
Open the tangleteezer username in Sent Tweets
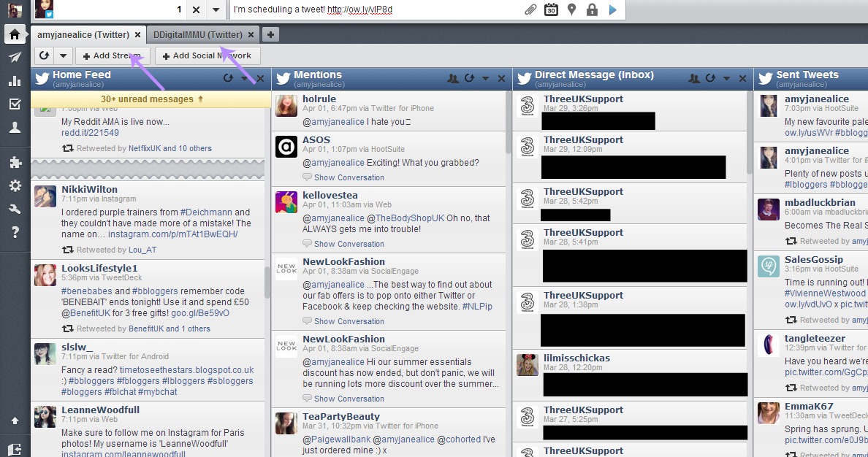coord(815,338)
